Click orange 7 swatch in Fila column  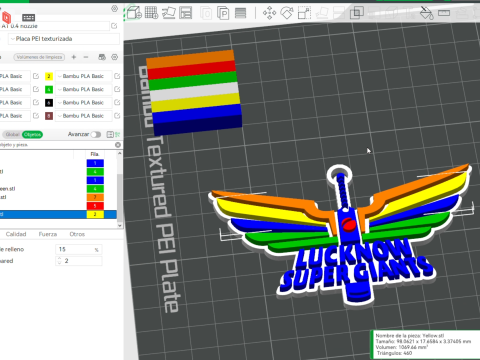[95, 197]
